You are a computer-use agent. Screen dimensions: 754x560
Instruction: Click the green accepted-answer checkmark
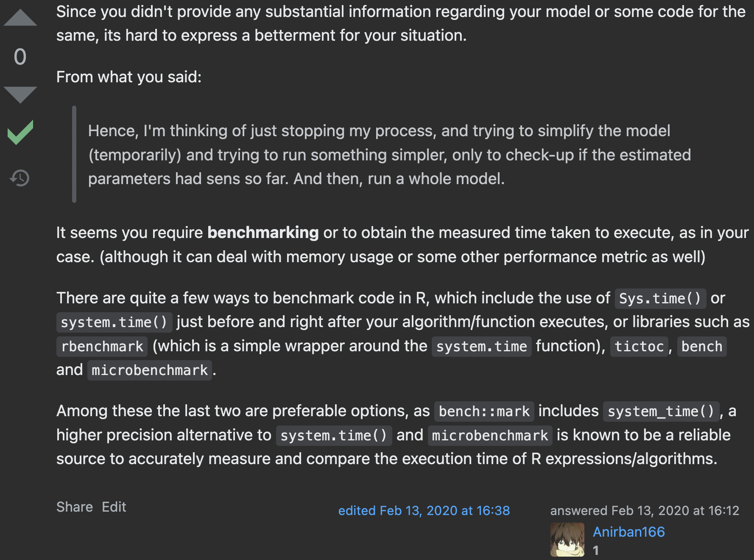20,132
